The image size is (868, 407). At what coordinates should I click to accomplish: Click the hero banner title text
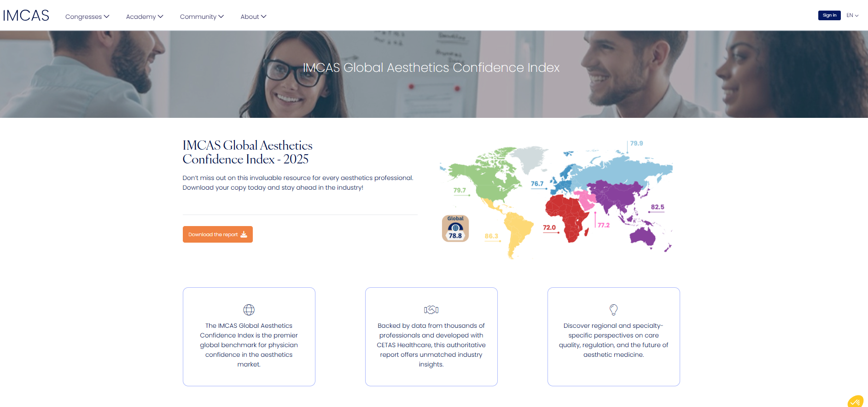[x=431, y=68]
